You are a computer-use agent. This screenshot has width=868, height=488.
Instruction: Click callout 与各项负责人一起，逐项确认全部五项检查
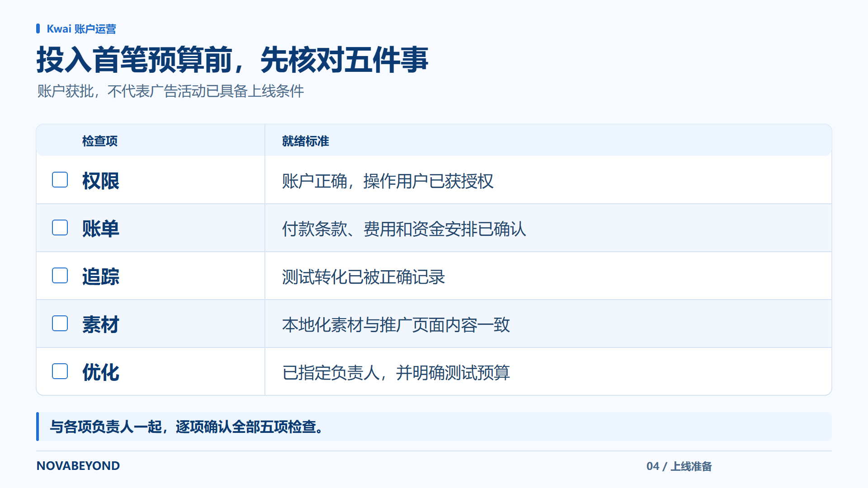click(187, 427)
